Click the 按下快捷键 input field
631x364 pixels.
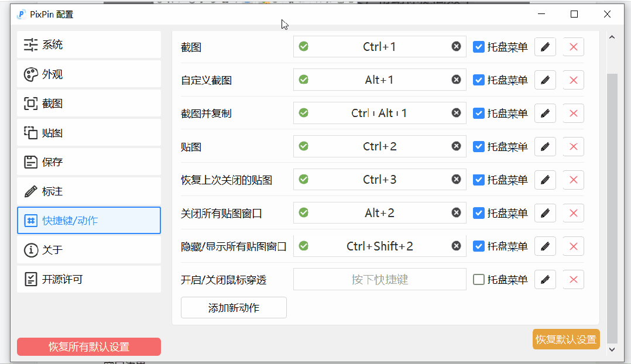pos(379,279)
